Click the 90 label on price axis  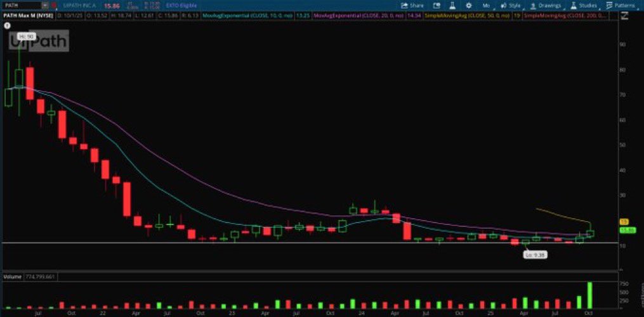[624, 44]
